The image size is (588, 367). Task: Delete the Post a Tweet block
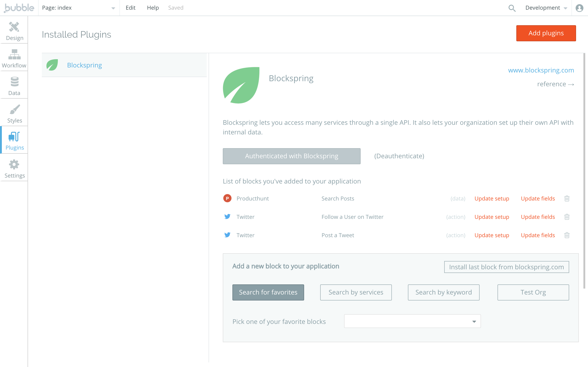pyautogui.click(x=567, y=235)
